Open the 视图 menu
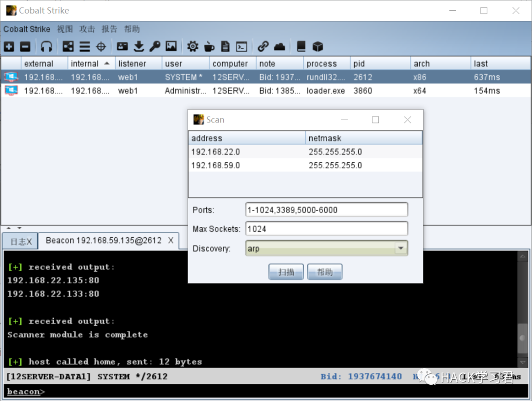 tap(65, 29)
